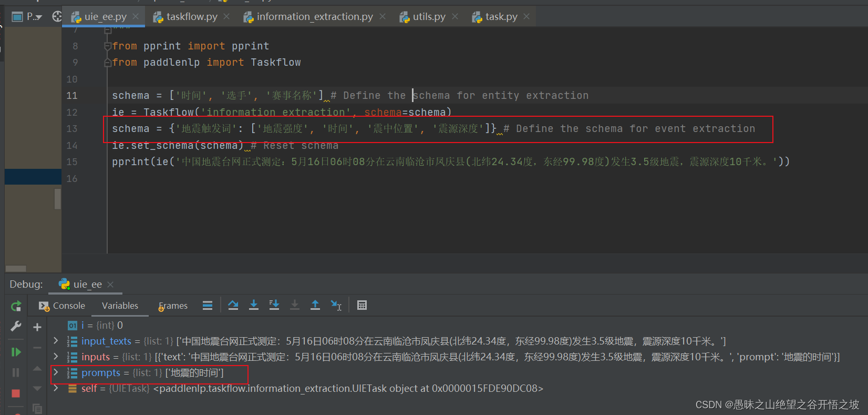Screen dimensions: 868x415
Task: Expand the input_texts variable
Action: [56, 341]
